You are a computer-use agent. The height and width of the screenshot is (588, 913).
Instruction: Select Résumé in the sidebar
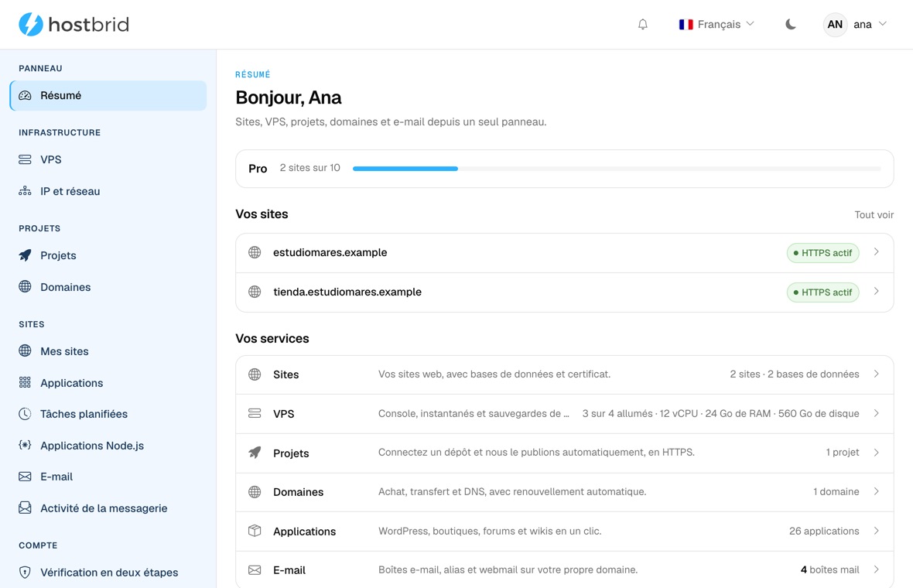pyautogui.click(x=108, y=95)
